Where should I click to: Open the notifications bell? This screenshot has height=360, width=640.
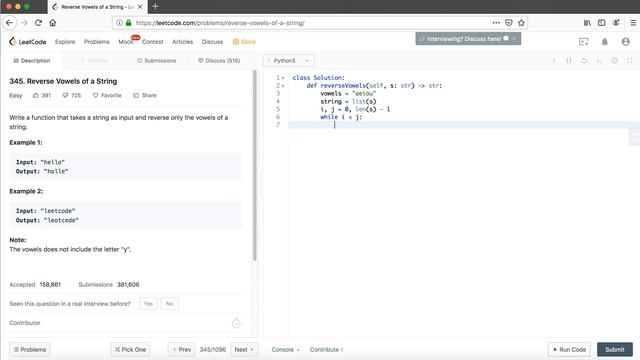(x=604, y=42)
